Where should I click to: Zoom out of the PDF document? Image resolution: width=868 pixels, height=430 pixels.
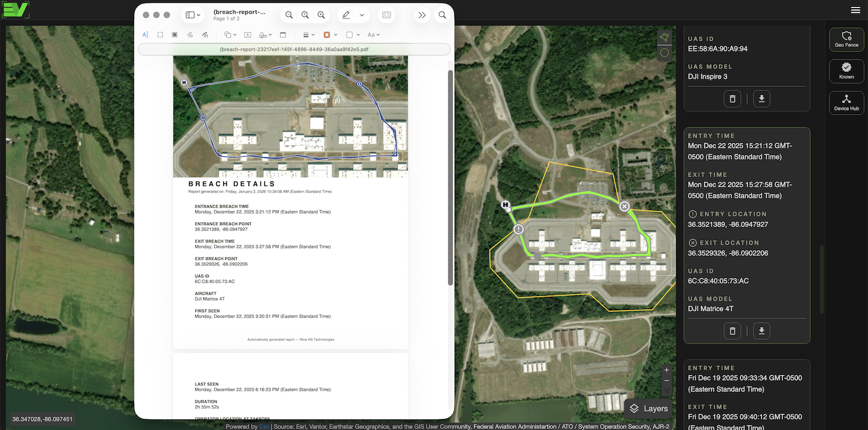(289, 15)
